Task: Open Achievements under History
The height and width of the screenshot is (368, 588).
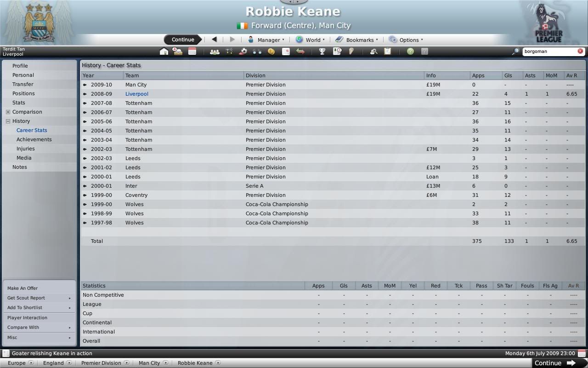Action: 34,139
